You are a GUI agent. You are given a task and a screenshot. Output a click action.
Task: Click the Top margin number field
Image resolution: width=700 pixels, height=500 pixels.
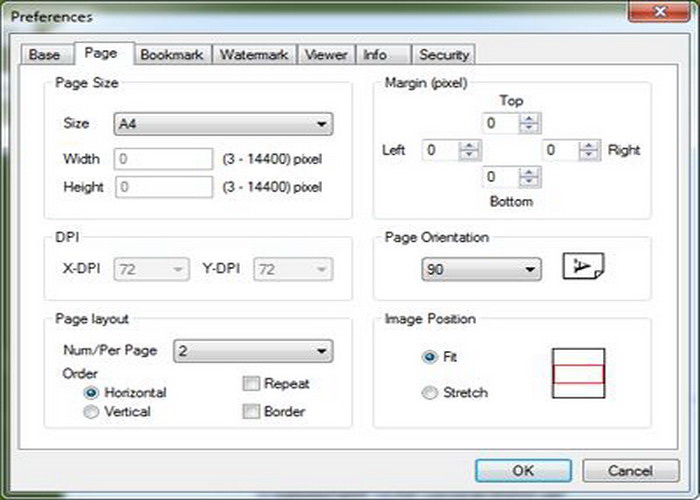tap(501, 123)
